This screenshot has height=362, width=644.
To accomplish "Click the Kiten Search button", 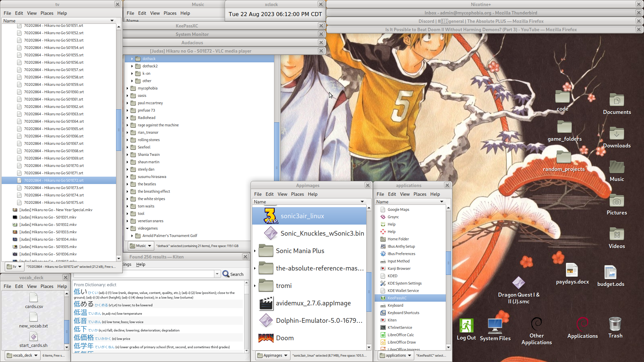I will pos(233,274).
